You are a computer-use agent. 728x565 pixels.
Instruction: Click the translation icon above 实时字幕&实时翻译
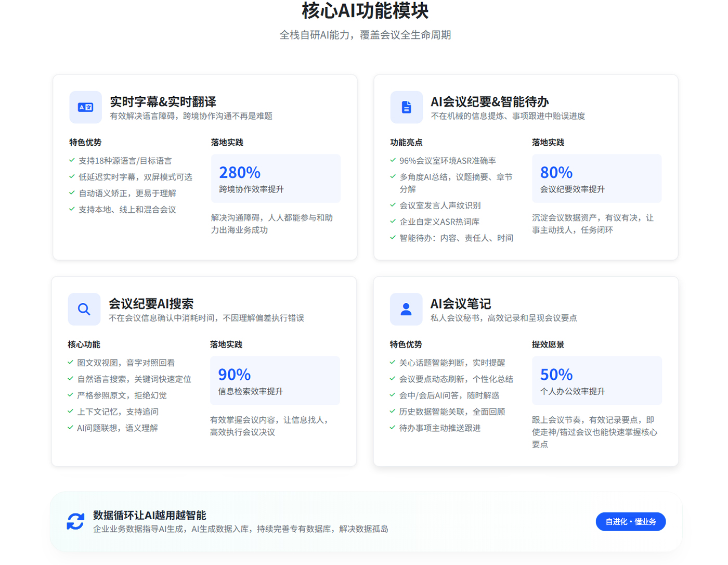85,107
